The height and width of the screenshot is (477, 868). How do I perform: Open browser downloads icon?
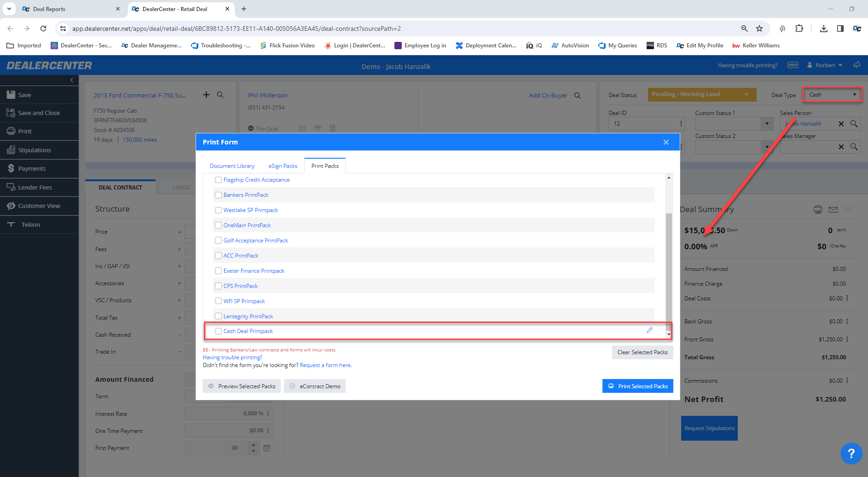pyautogui.click(x=824, y=29)
